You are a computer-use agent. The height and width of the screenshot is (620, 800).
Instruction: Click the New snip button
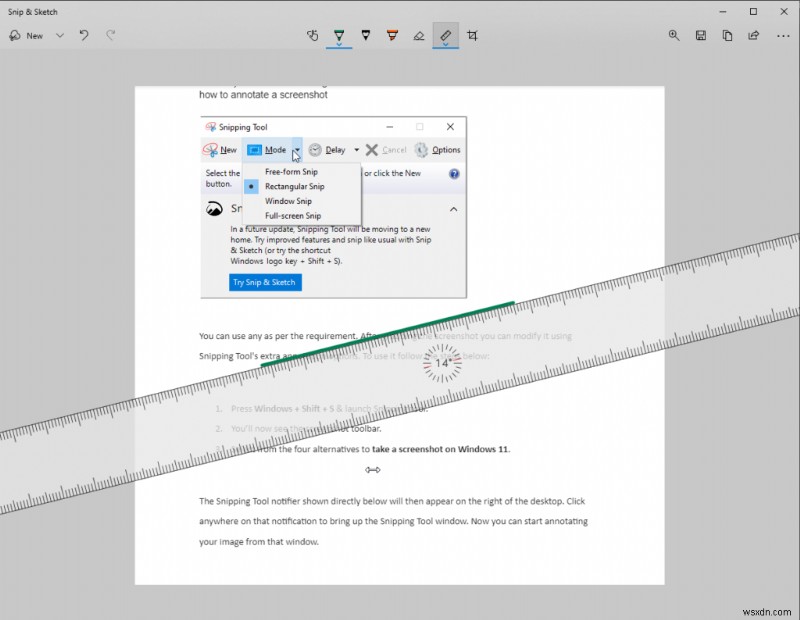point(27,36)
